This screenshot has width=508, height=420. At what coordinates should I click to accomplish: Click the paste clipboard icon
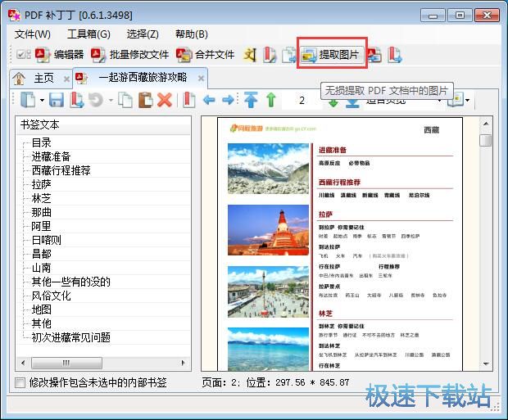pyautogui.click(x=146, y=100)
